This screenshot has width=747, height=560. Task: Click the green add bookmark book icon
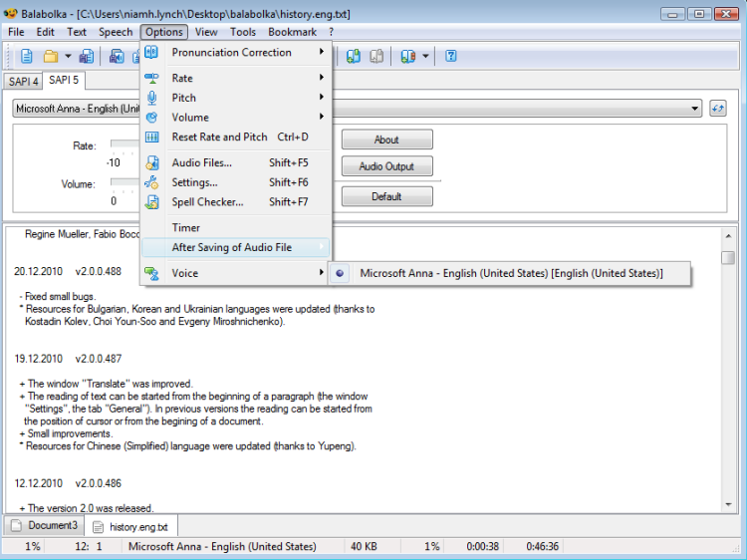pyautogui.click(x=353, y=56)
